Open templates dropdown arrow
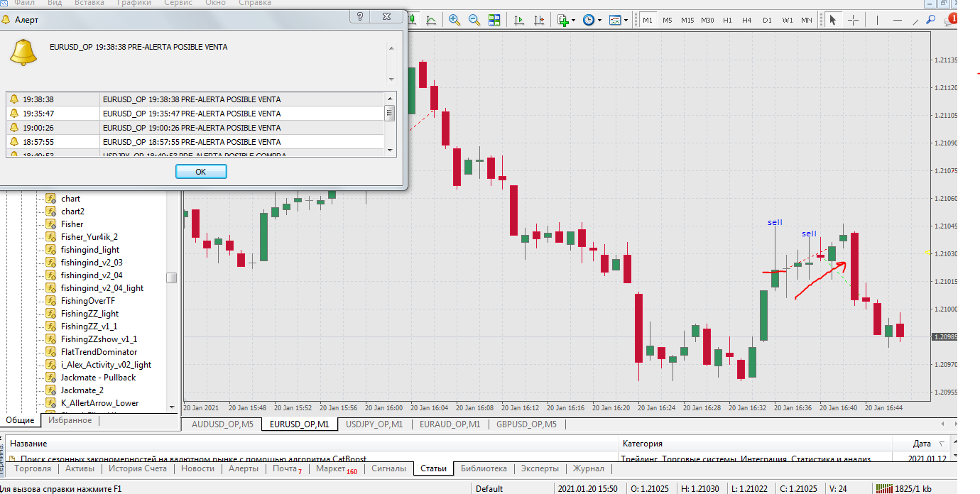The image size is (980, 494). coord(626,20)
